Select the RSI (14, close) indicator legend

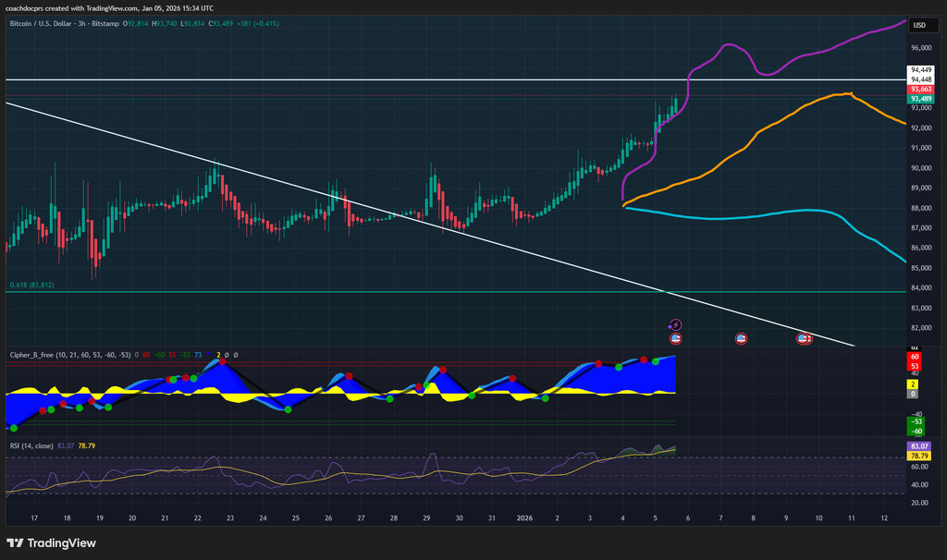[x=31, y=445]
